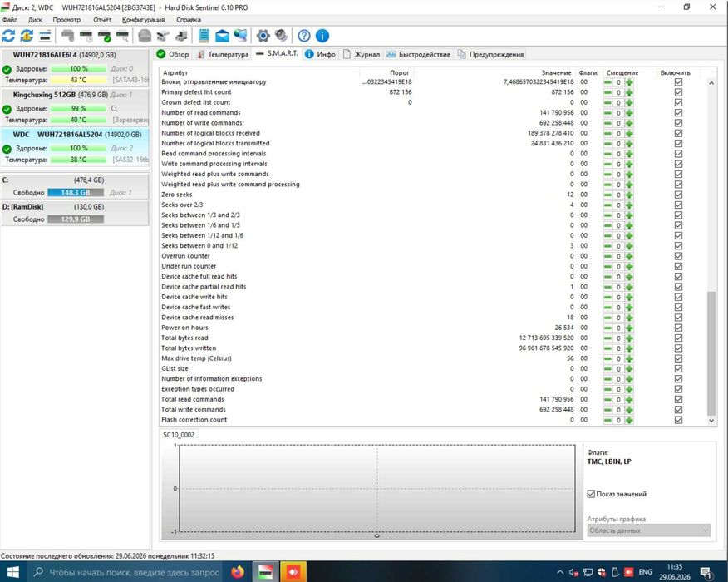Click the disk with clock icon
The width and height of the screenshot is (728, 582).
pos(86,36)
